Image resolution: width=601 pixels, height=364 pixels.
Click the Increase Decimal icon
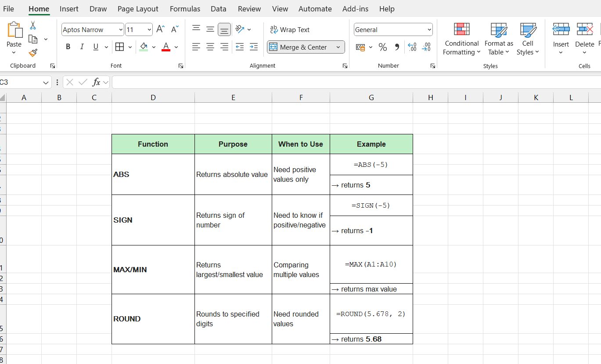(x=412, y=47)
